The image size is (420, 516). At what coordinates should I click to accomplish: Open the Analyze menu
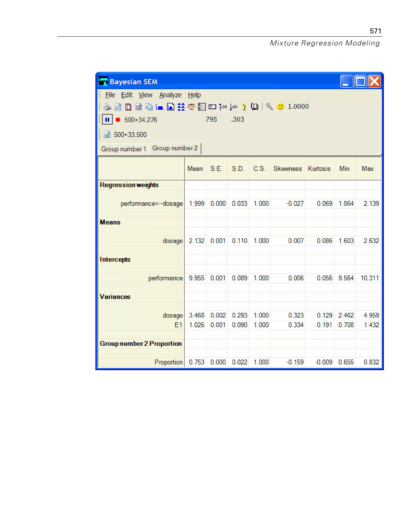click(x=170, y=95)
